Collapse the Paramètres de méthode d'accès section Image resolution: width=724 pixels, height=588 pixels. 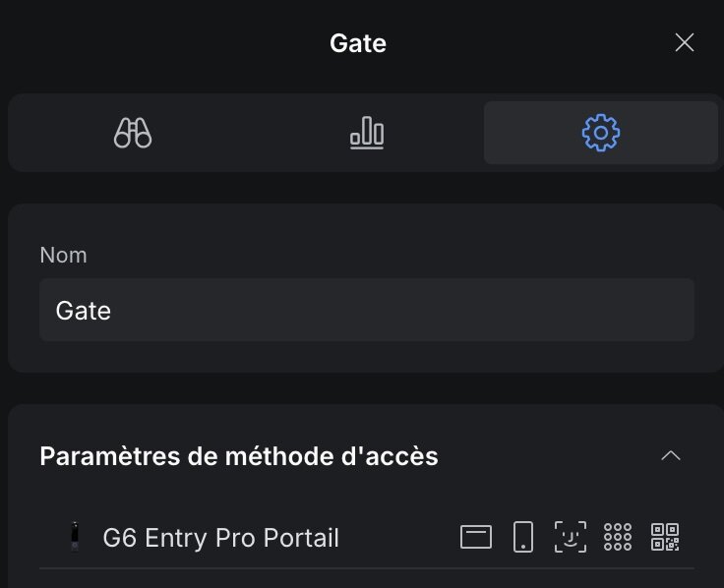(x=671, y=455)
